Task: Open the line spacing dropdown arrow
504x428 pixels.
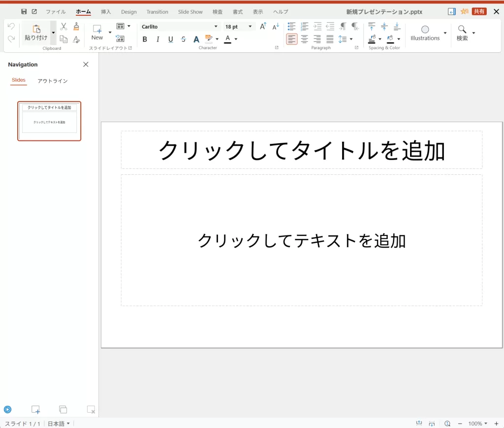Action: tap(351, 39)
